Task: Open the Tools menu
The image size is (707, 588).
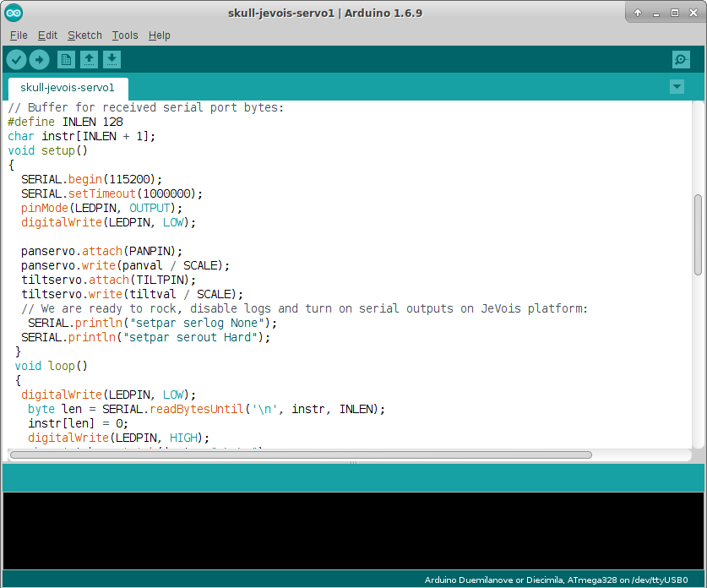Action: (125, 35)
